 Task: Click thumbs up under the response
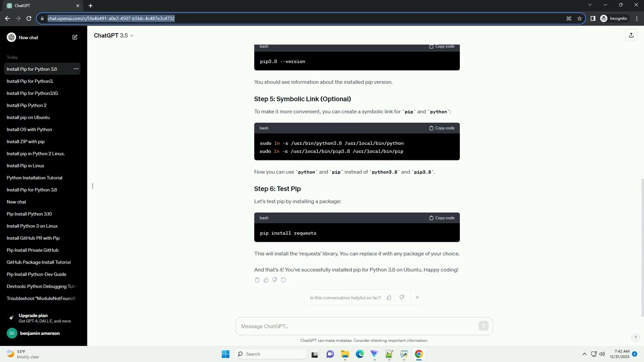pos(266,280)
